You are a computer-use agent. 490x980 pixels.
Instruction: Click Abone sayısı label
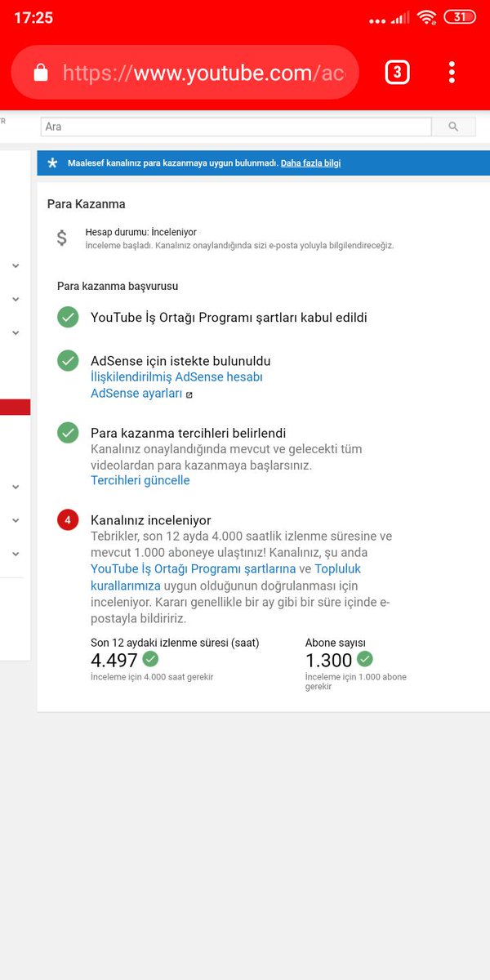pyautogui.click(x=336, y=643)
